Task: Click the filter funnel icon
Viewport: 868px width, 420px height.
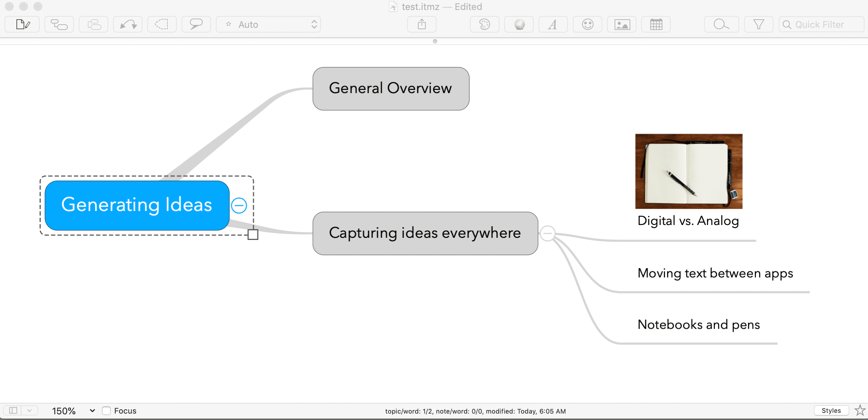Action: [758, 25]
